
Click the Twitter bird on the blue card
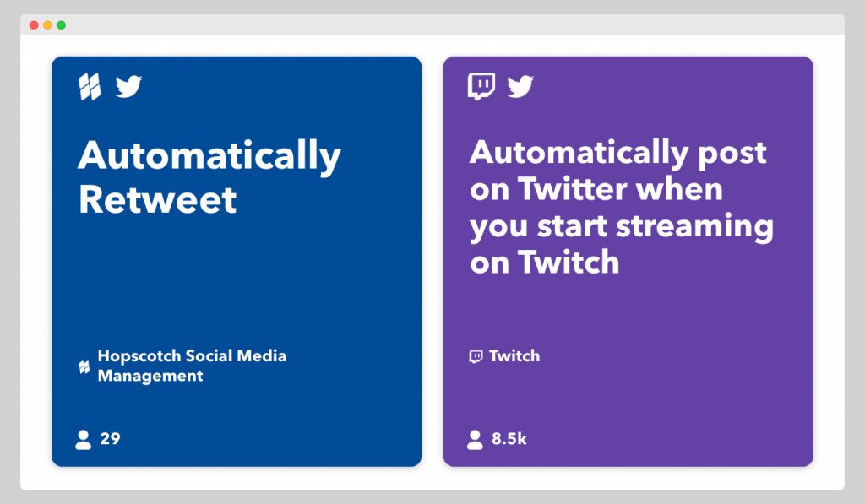[x=128, y=86]
